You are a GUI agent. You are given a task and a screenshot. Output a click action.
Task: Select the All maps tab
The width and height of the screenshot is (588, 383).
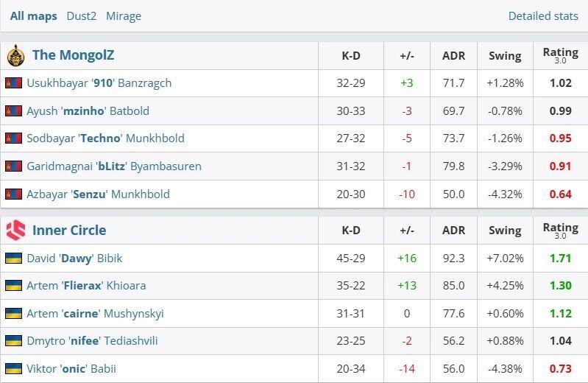click(x=33, y=15)
